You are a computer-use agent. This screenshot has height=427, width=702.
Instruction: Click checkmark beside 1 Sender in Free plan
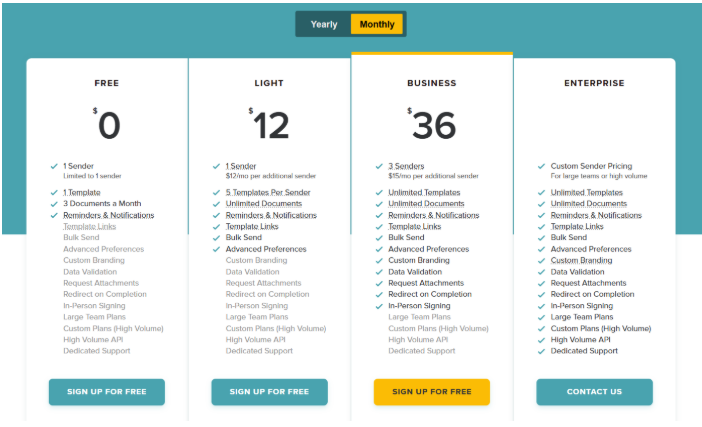[54, 167]
